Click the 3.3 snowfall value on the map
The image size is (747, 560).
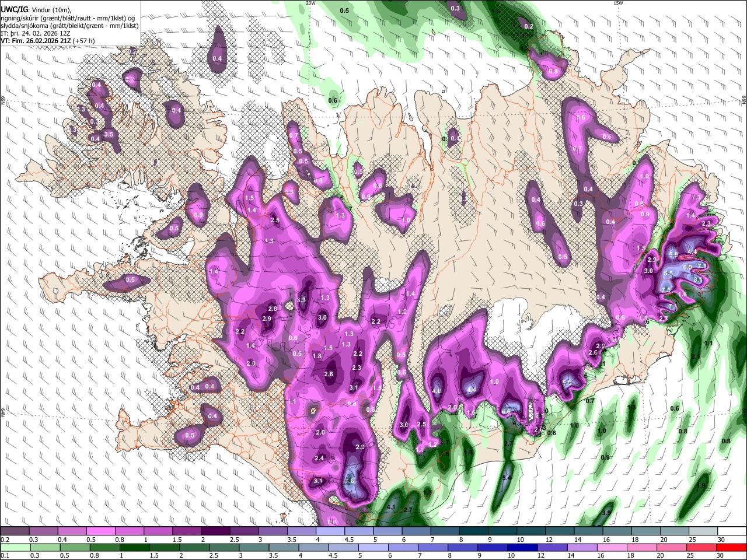[x=302, y=300]
